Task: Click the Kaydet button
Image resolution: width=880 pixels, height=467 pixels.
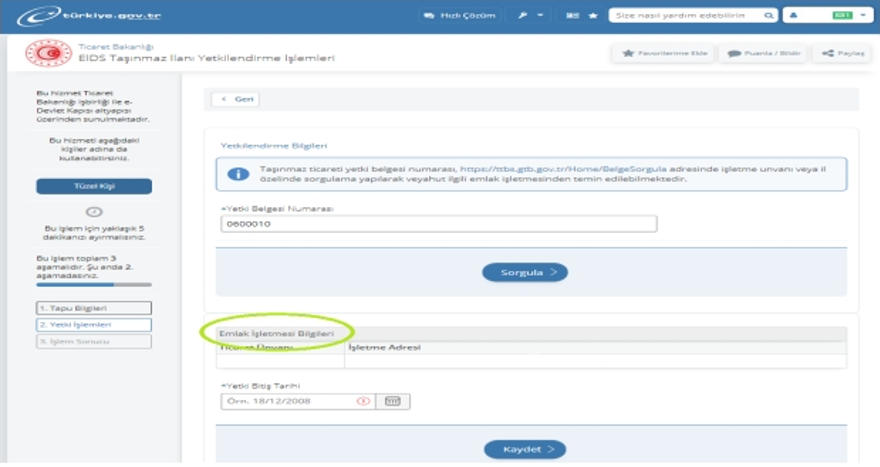Action: [x=525, y=449]
